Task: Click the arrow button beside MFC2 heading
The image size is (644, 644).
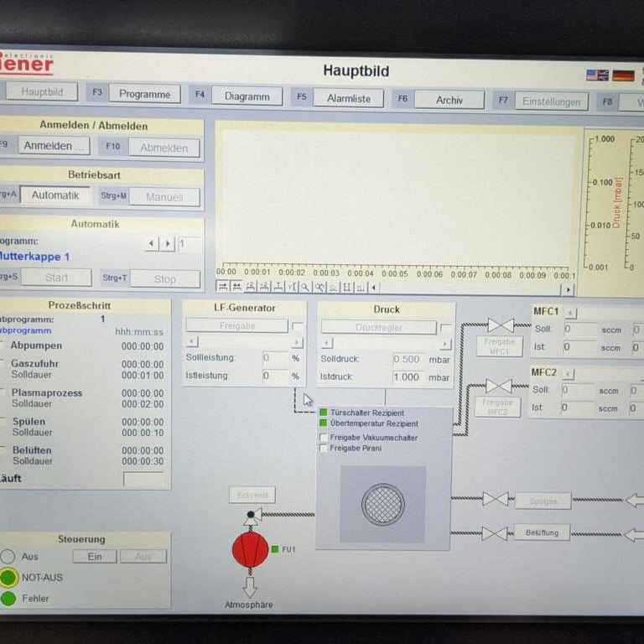Action: coord(569,374)
